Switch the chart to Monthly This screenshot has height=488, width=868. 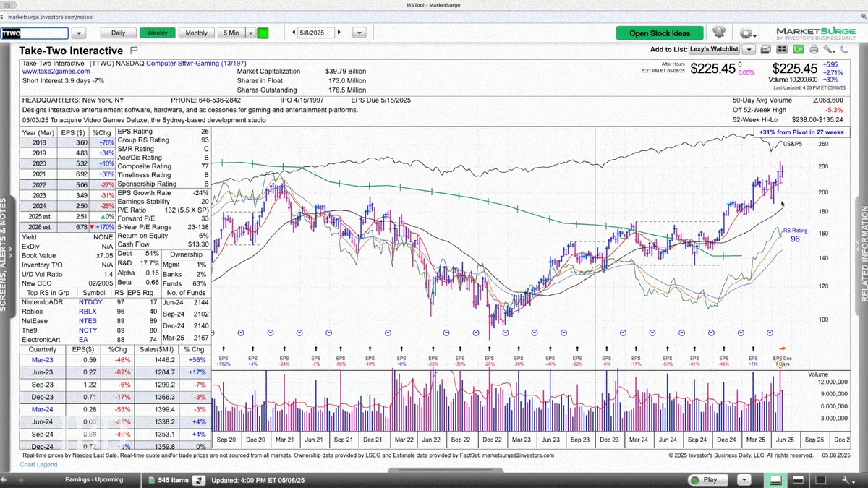point(197,33)
